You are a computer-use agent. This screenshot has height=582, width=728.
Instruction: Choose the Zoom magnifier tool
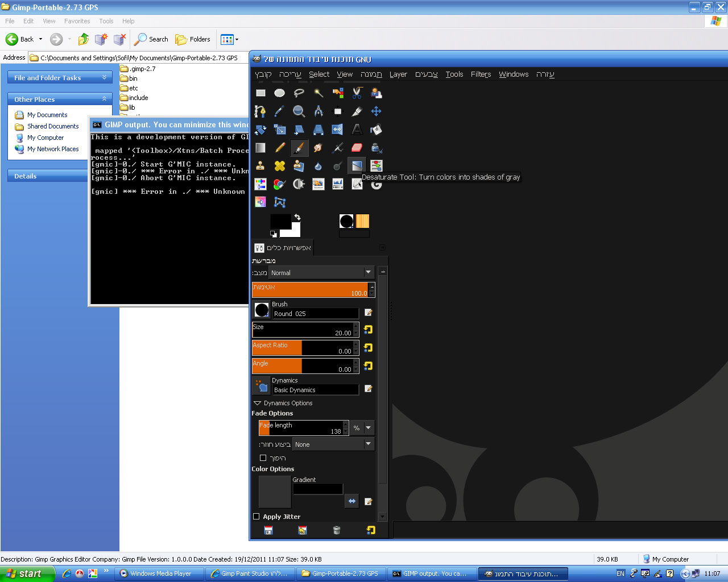(299, 111)
